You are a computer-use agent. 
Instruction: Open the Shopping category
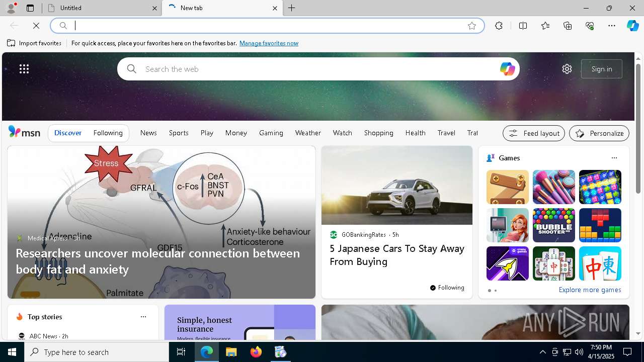point(379,133)
